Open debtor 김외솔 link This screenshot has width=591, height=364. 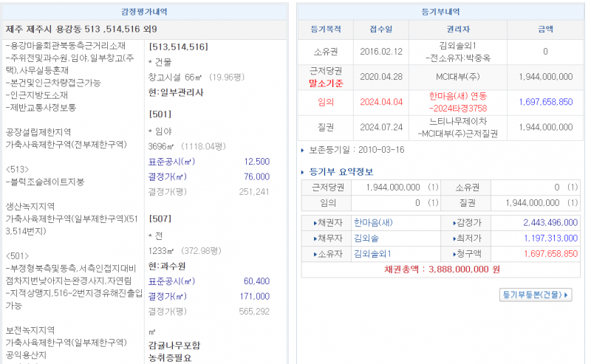367,238
